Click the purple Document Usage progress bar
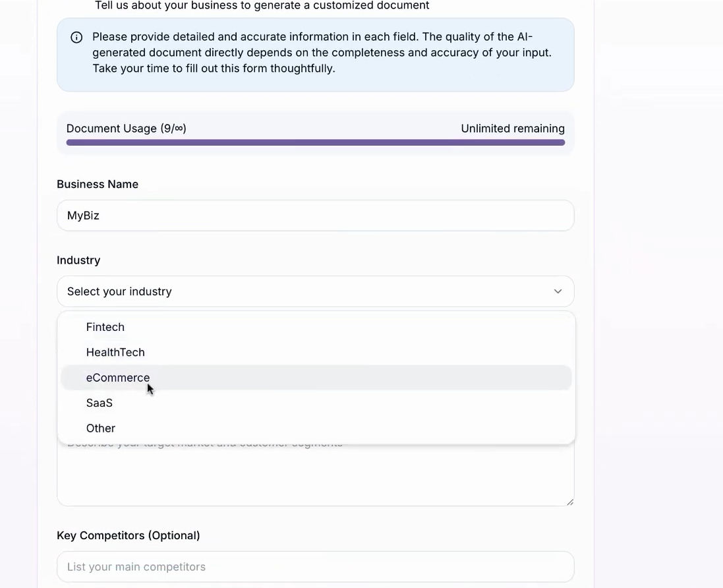This screenshot has height=588, width=723. coord(315,142)
